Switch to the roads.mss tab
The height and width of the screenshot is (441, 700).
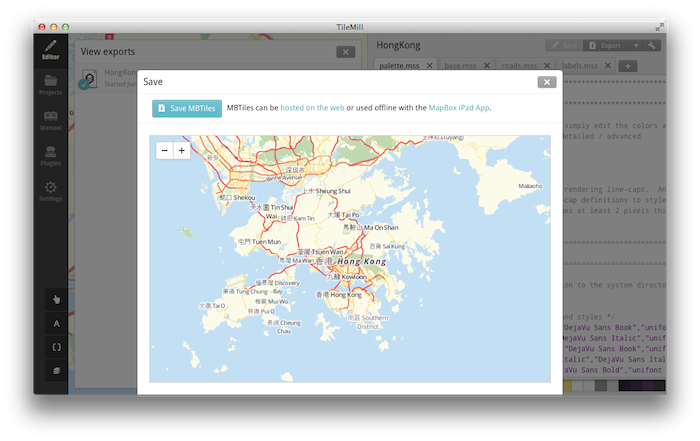point(519,66)
